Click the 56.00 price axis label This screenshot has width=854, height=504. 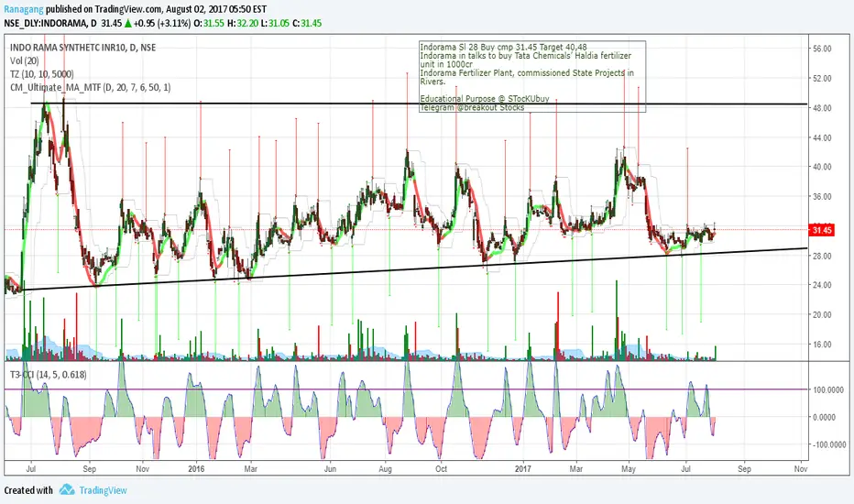823,49
